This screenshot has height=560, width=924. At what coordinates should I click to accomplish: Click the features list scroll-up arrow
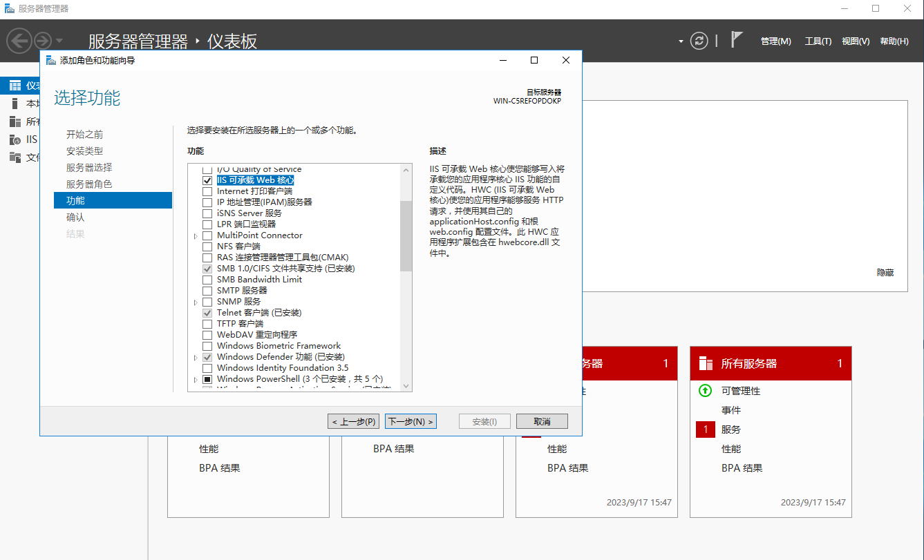(x=406, y=169)
